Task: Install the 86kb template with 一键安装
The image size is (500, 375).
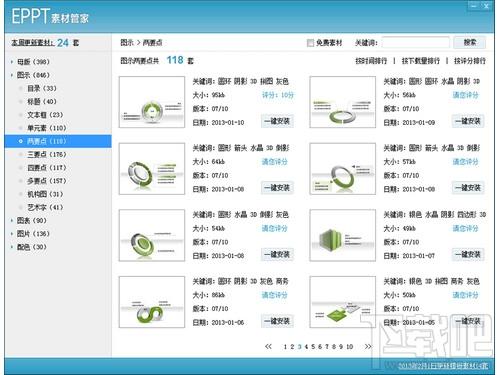Action: (277, 321)
